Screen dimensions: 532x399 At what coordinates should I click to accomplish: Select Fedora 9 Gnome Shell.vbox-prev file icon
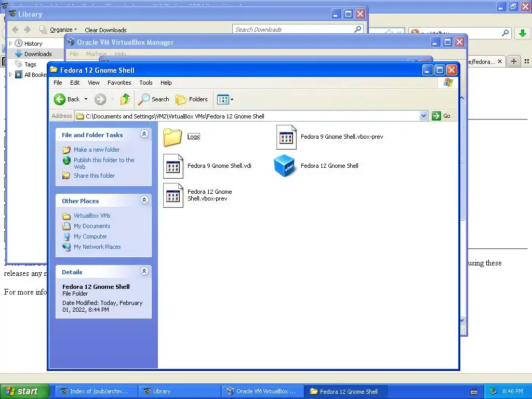(x=286, y=137)
